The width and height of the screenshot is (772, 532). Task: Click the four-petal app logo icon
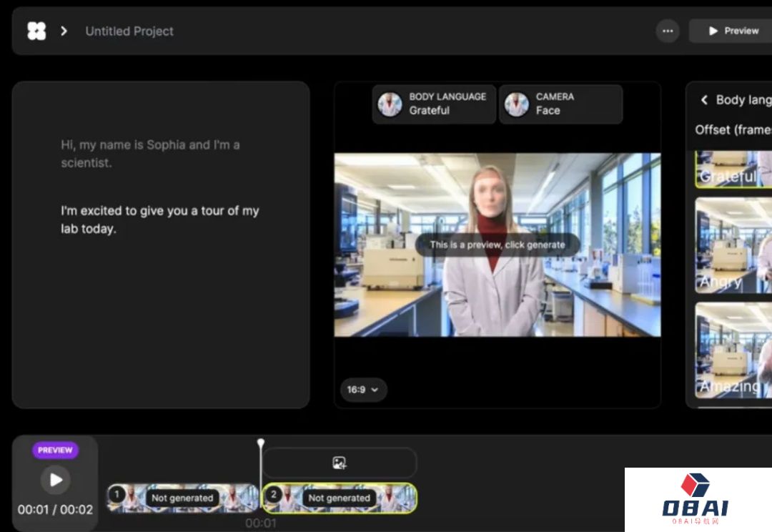point(36,31)
